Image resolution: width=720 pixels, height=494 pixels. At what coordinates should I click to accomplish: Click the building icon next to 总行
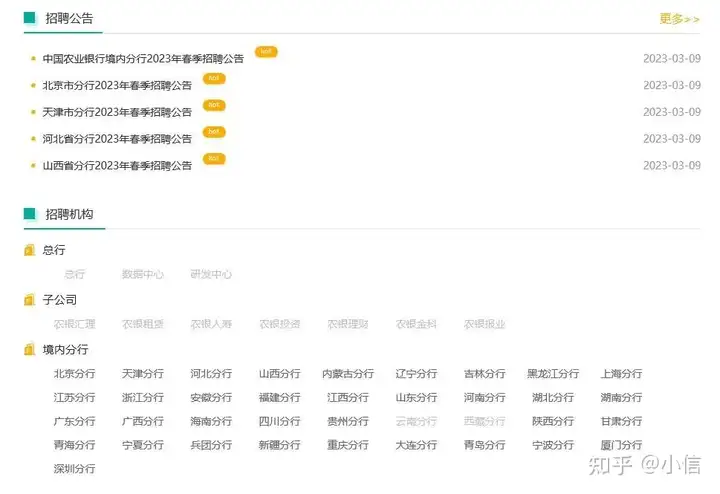click(x=29, y=250)
